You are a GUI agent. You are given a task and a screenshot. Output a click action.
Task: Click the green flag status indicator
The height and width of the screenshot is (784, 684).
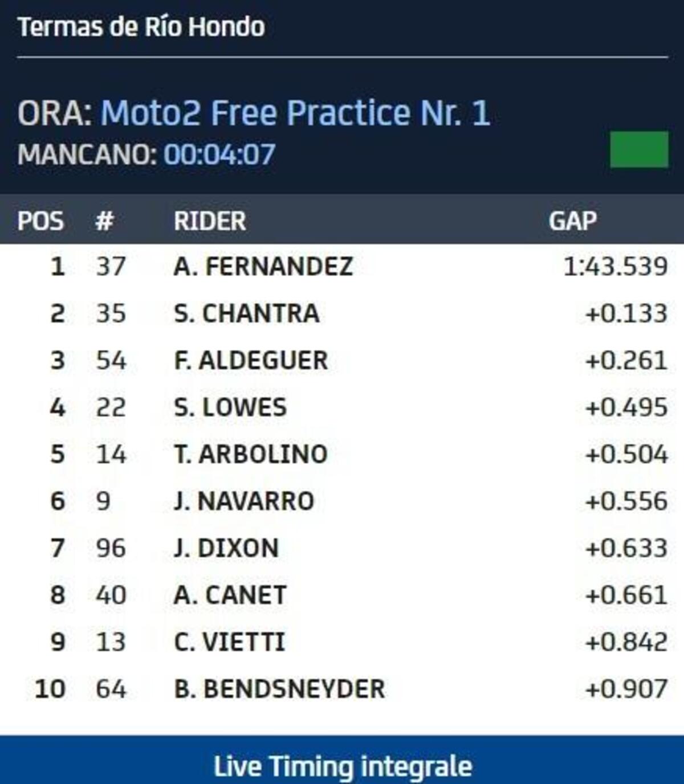tap(638, 149)
